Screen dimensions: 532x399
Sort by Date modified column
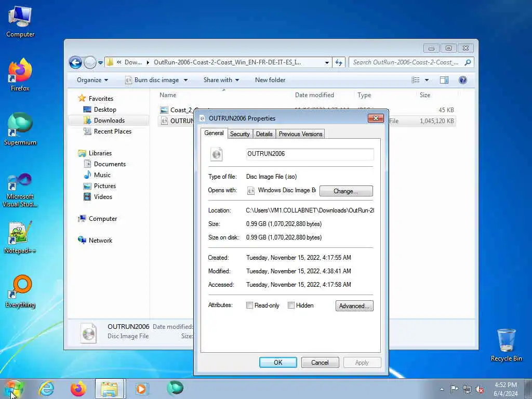click(314, 96)
